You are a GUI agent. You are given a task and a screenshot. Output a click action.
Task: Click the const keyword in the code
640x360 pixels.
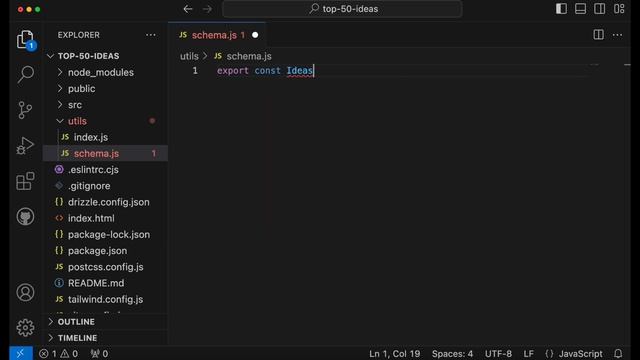pyautogui.click(x=267, y=71)
